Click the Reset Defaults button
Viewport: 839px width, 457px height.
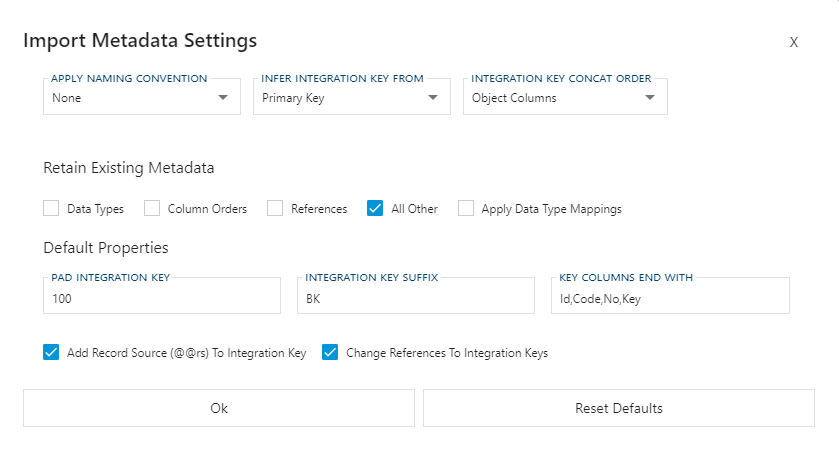(618, 408)
